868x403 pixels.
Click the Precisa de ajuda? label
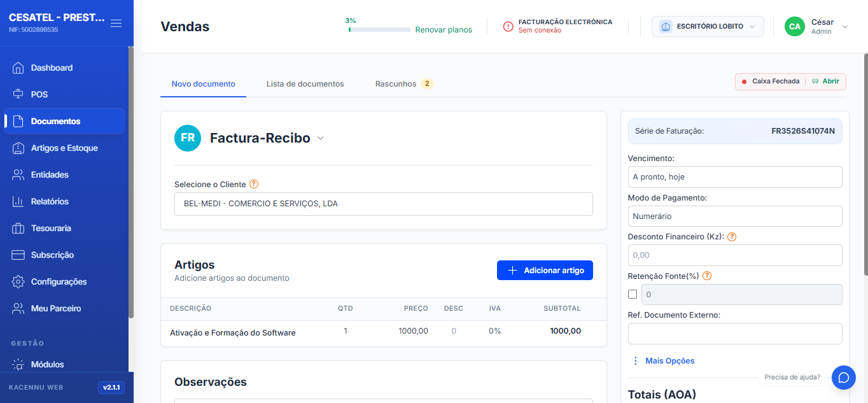pos(792,377)
